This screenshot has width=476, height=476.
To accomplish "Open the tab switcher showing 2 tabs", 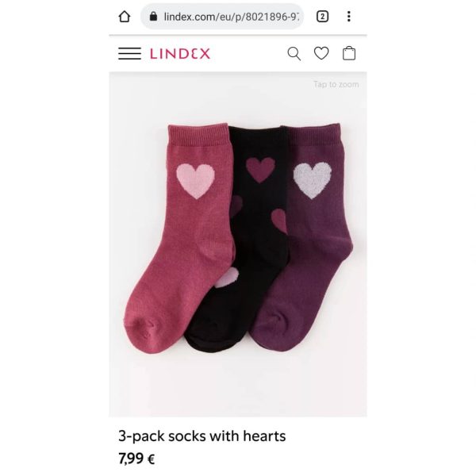I will coord(322,17).
